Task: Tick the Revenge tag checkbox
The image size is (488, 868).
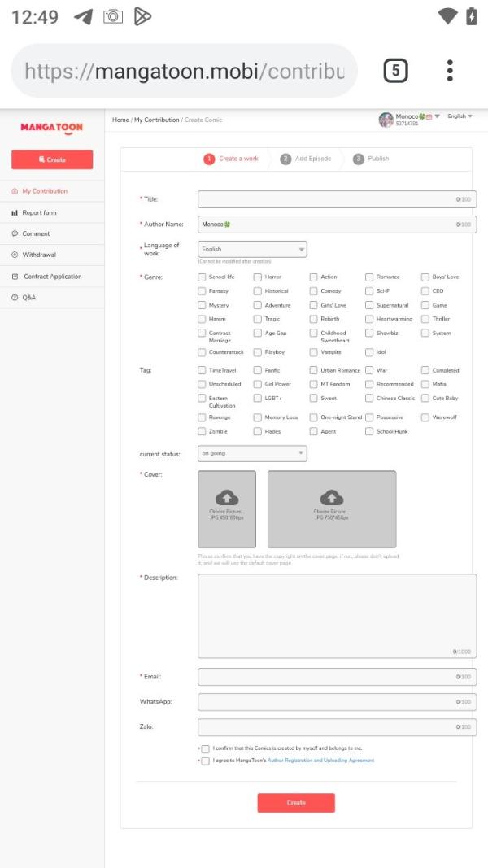Action: click(202, 417)
